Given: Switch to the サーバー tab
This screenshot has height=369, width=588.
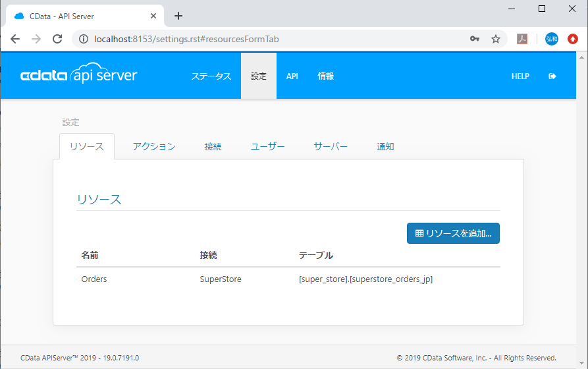Looking at the screenshot, I should pos(331,146).
